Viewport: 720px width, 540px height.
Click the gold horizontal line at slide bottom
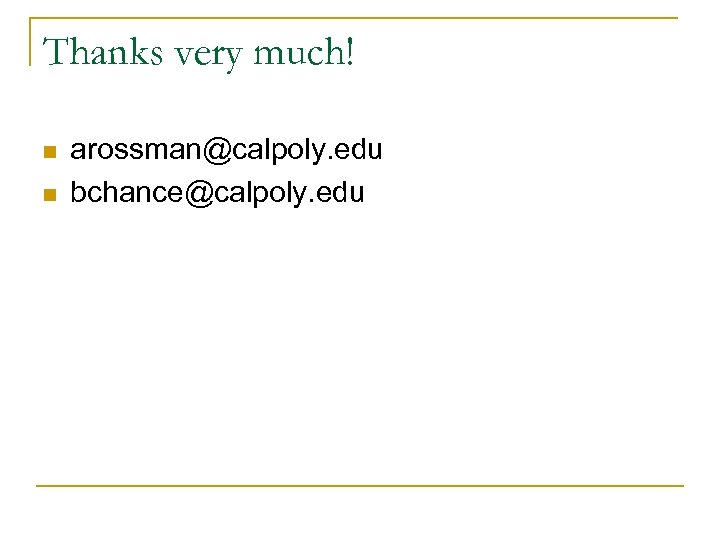point(360,486)
